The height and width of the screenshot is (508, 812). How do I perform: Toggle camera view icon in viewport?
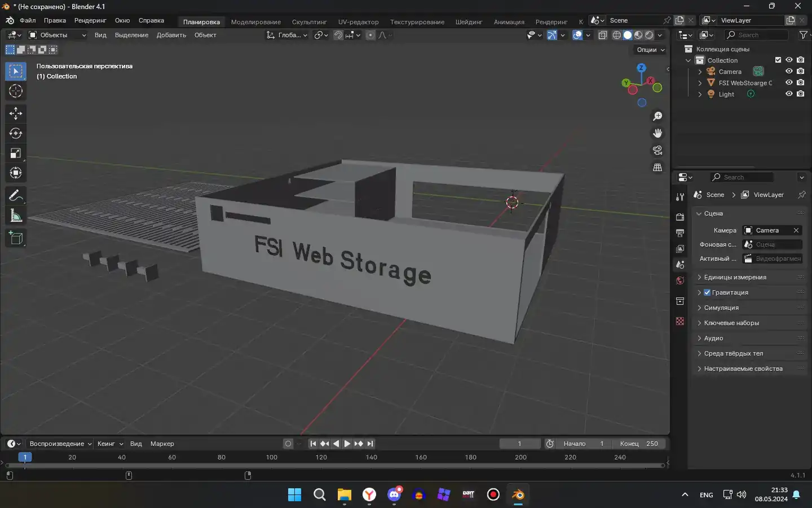click(x=657, y=150)
